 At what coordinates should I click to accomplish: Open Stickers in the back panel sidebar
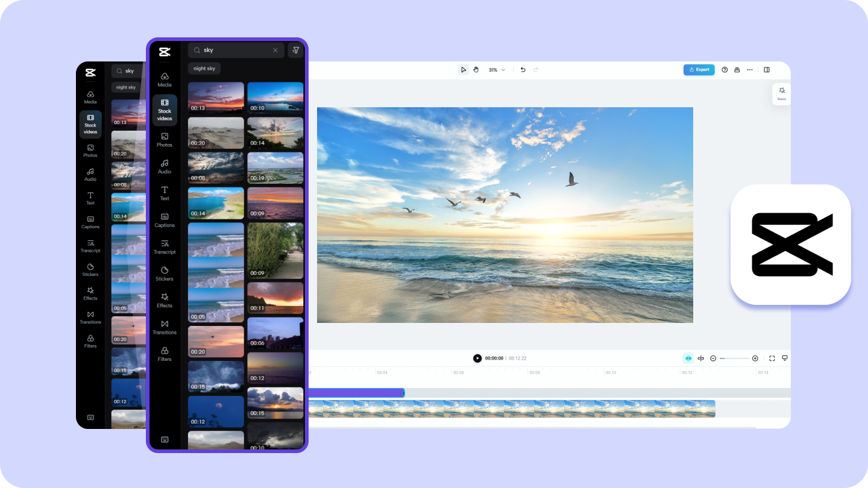click(x=90, y=270)
